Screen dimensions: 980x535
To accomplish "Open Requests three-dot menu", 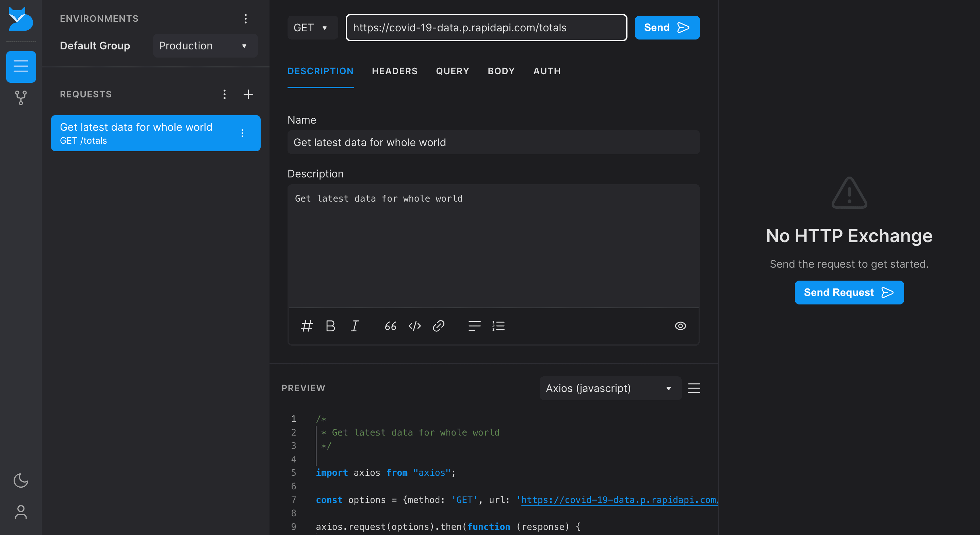I will click(x=225, y=94).
